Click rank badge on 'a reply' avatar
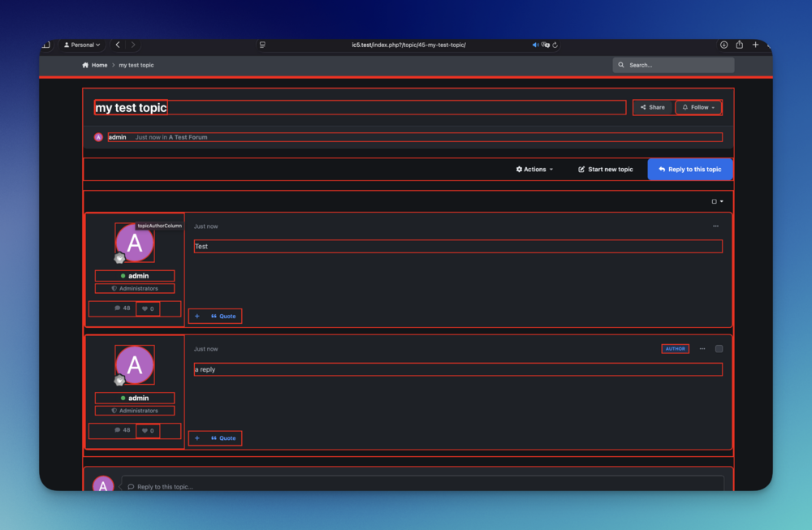The image size is (812, 530). pos(119,381)
